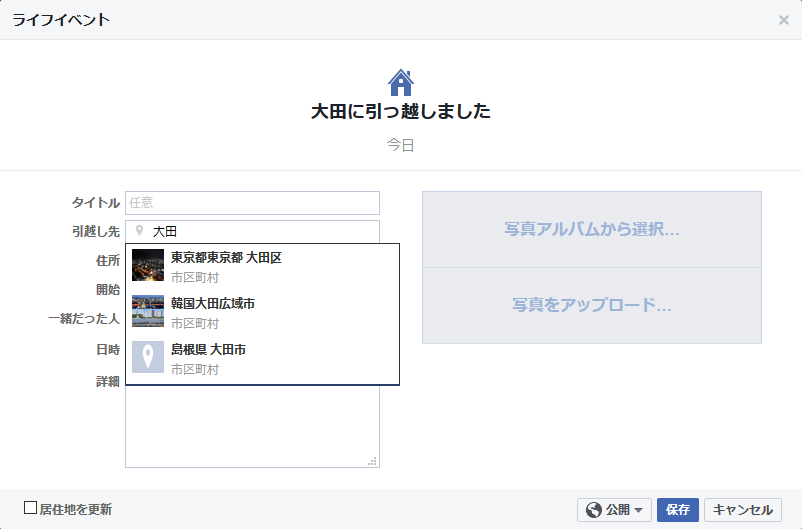This screenshot has width=802, height=529.
Task: Click the globe icon on the 公開 button
Action: [593, 510]
